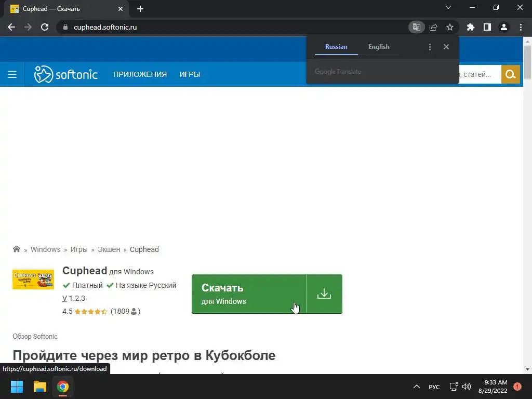The image size is (532, 399).
Task: Click the heading Пройдите через мир ретро
Action: pyautogui.click(x=144, y=355)
